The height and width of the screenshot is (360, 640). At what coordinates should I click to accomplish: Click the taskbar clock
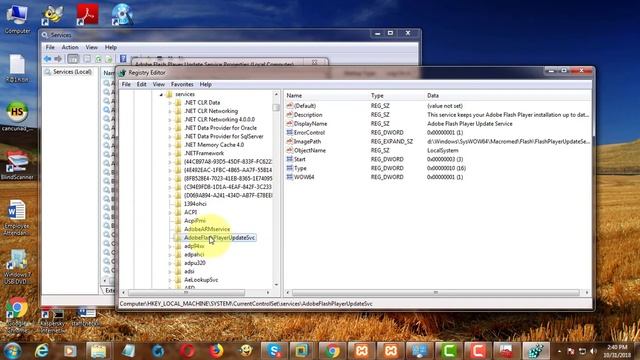pos(617,351)
